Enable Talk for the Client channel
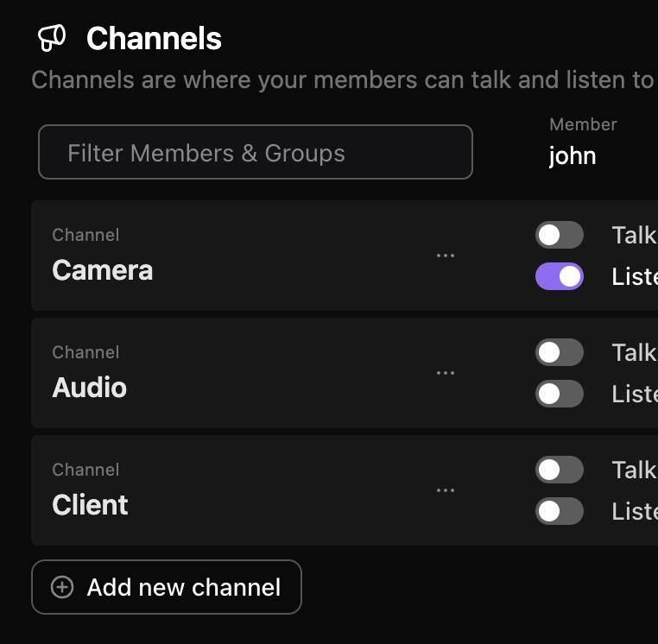 click(x=559, y=470)
